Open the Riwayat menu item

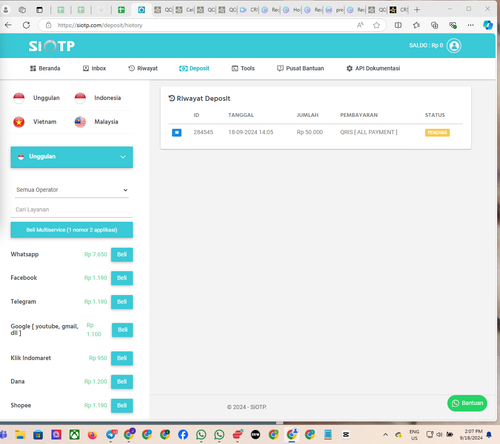coord(143,68)
